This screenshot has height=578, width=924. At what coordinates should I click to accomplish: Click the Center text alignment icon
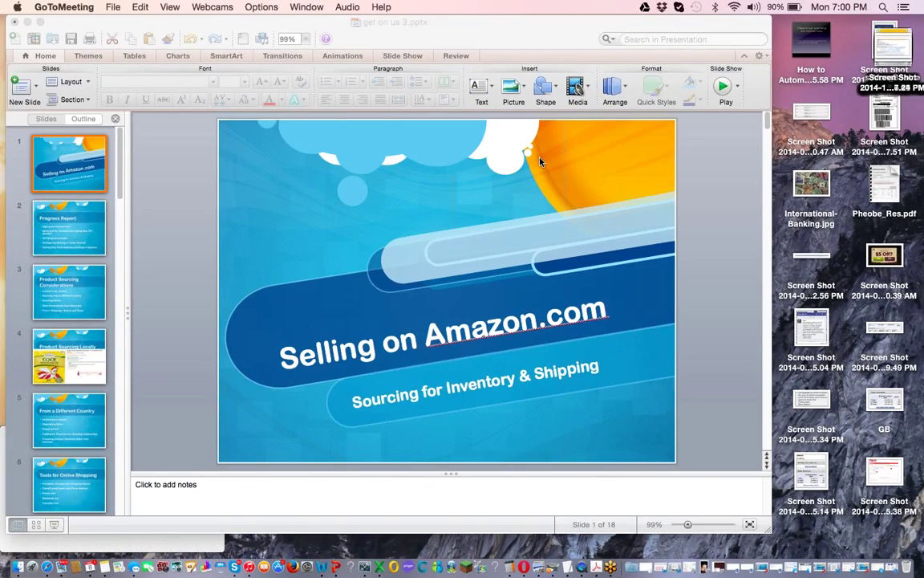[344, 100]
